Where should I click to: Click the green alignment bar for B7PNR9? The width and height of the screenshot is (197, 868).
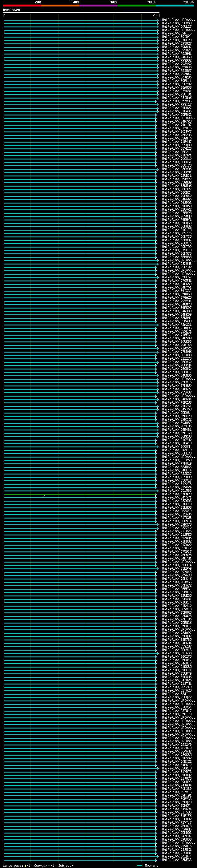[80, 494]
